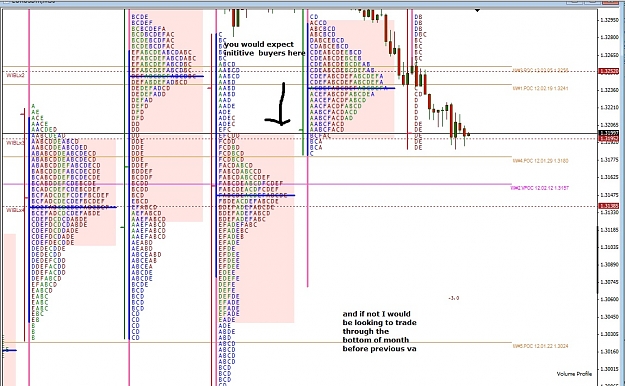Select the 'you would expect initiative buyers here' note
Image resolution: width=625 pixels, height=386 pixels.
coord(264,49)
